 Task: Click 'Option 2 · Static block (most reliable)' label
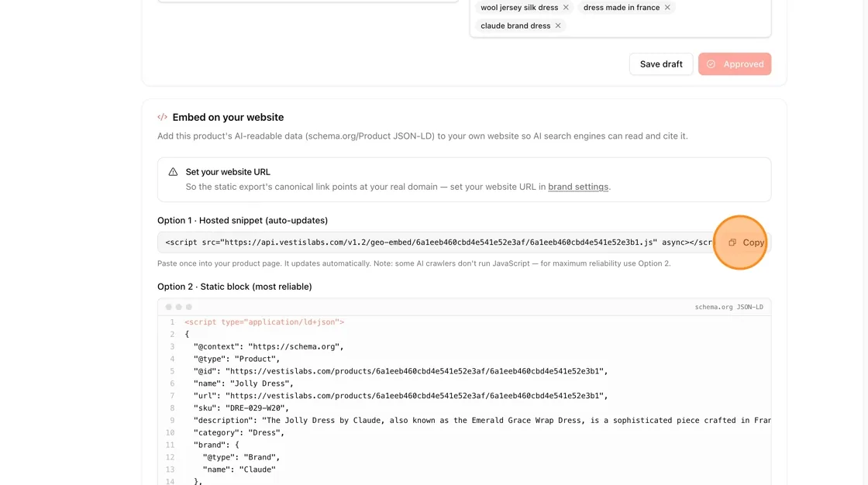235,287
